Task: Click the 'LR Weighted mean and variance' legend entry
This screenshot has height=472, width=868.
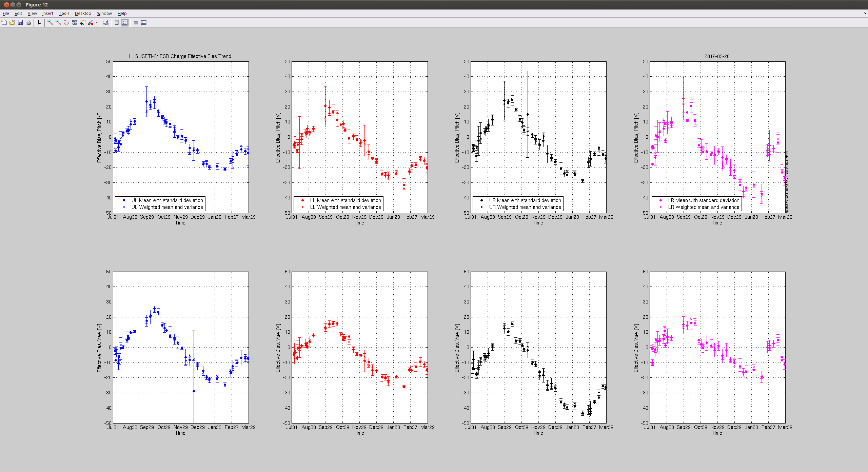Action: tap(704, 207)
